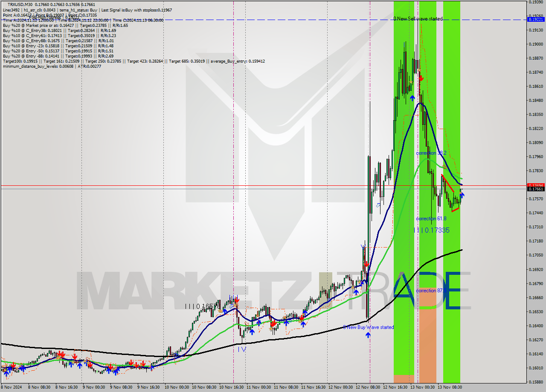Image resolution: width=546 pixels, height=392 pixels.
Task: Select the '13 Nov 08:30' time axis label
Action: [450, 387]
